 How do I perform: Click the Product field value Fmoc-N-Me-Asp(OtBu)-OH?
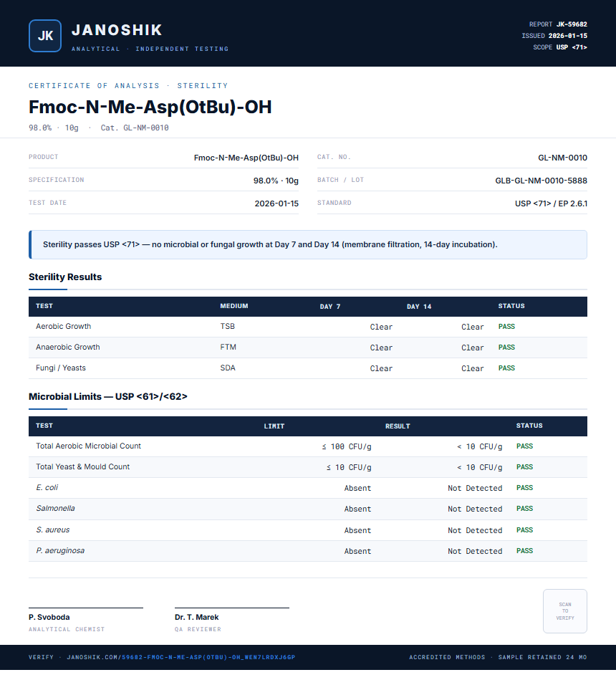coord(246,158)
